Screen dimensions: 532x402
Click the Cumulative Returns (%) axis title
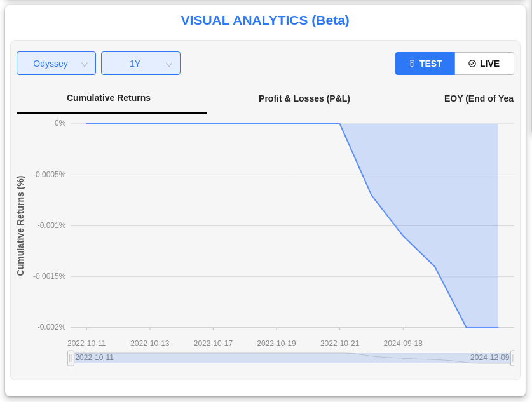coord(20,226)
